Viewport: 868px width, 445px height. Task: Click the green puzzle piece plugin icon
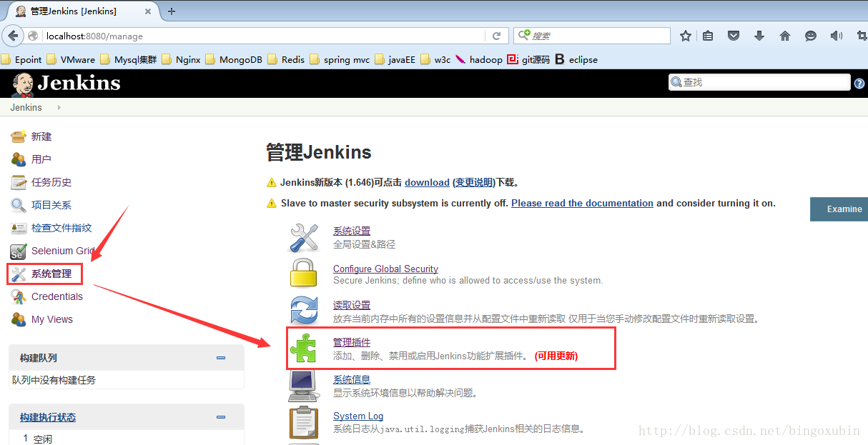pyautogui.click(x=304, y=349)
